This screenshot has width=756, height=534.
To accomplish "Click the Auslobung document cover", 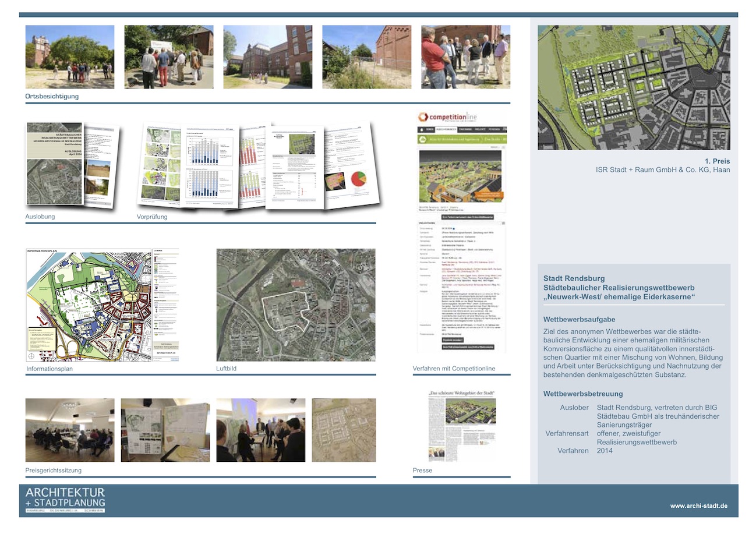I will pos(55,164).
